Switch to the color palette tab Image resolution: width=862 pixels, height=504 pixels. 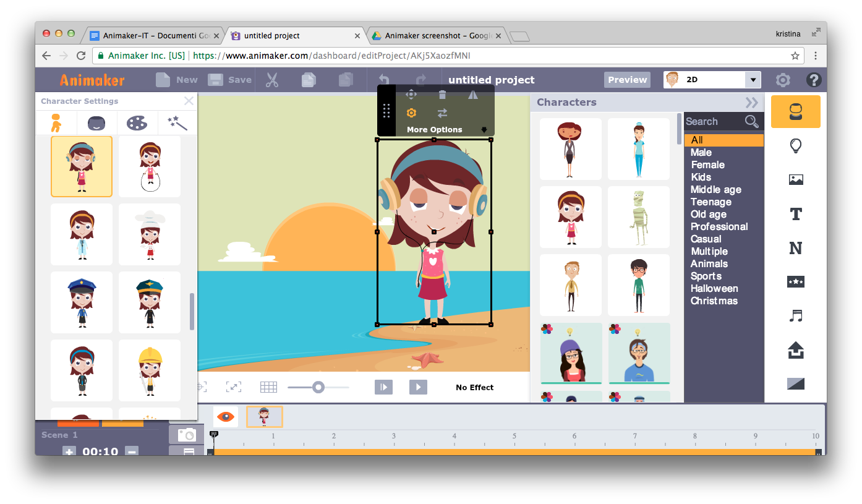tap(137, 123)
